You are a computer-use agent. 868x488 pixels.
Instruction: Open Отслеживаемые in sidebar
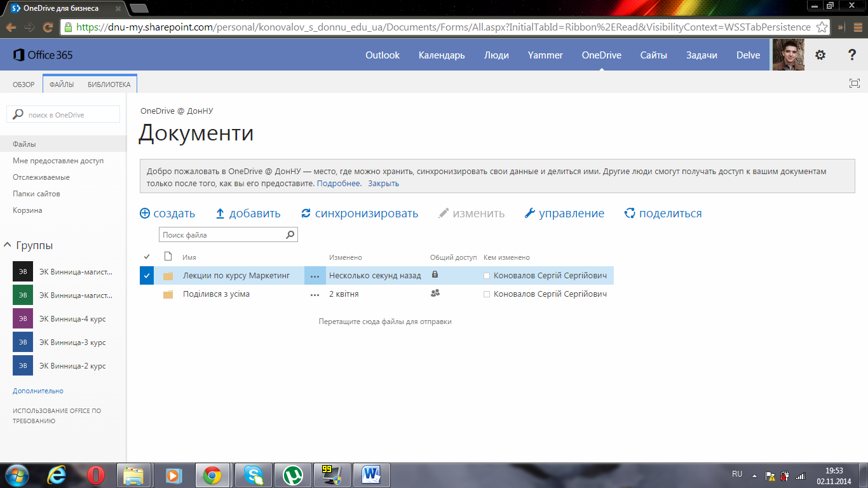[x=41, y=177]
